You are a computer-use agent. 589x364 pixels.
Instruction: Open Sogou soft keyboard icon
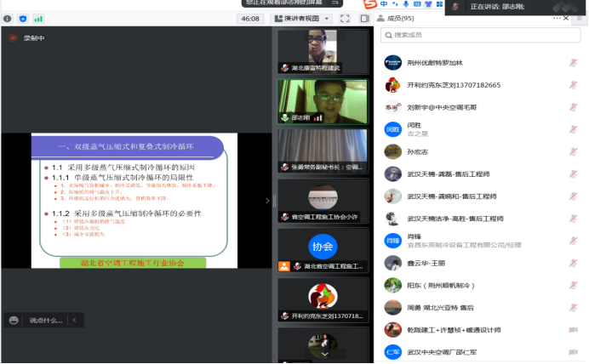point(417,4)
